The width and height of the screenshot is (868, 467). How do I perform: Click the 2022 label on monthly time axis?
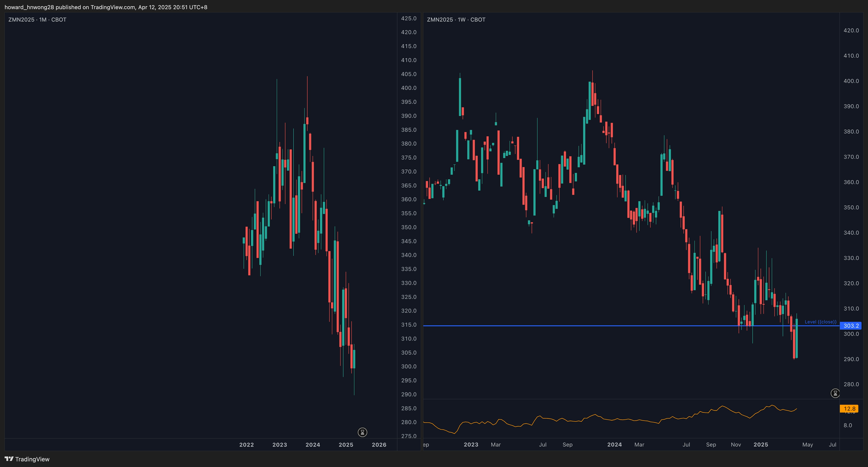tap(246, 444)
